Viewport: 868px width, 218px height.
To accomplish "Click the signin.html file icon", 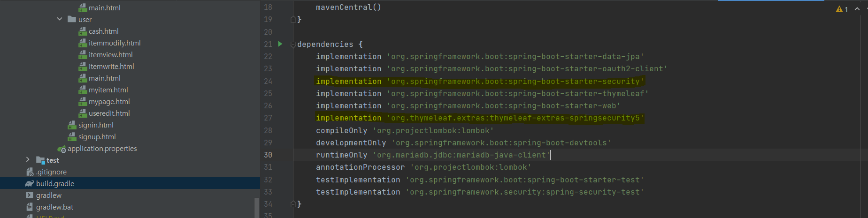I will click(x=72, y=125).
